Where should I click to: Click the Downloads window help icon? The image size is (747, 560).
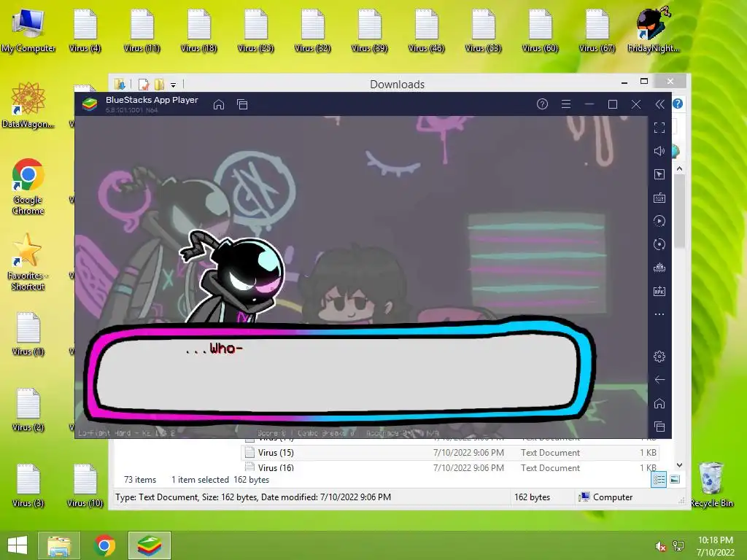coord(678,104)
